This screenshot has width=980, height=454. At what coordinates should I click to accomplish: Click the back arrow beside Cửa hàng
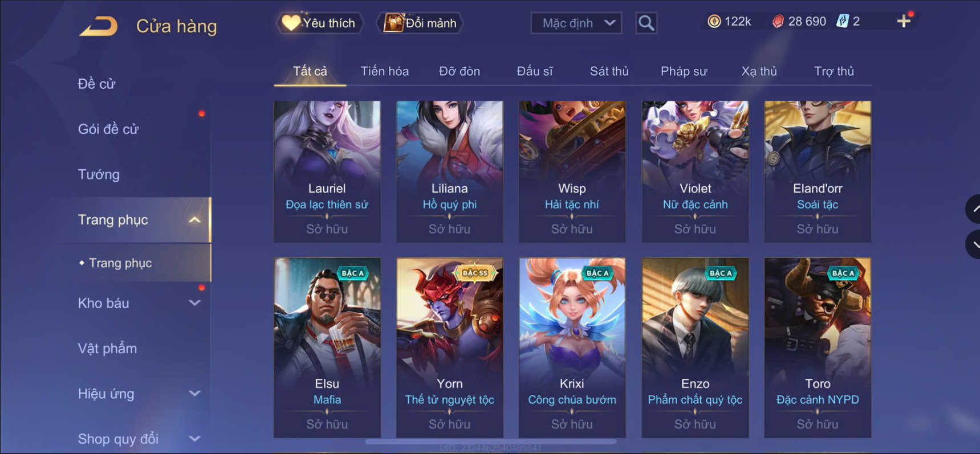tap(98, 26)
